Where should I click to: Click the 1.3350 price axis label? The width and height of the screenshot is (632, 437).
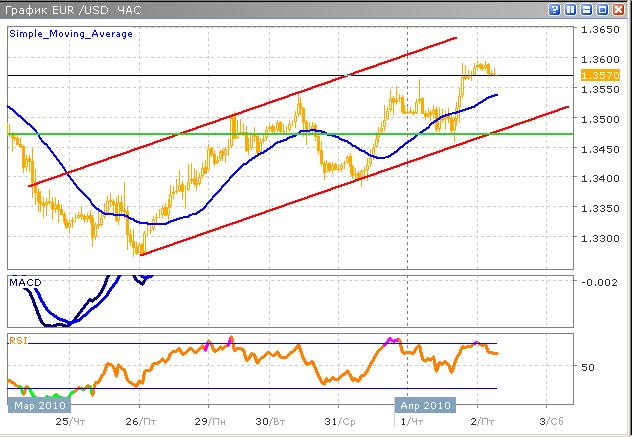coord(600,208)
